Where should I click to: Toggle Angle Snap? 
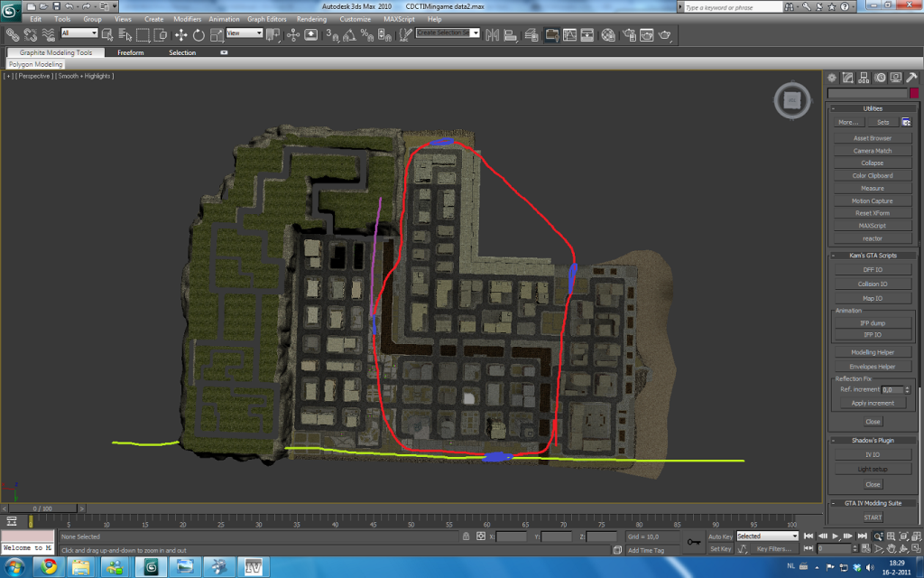[x=349, y=35]
